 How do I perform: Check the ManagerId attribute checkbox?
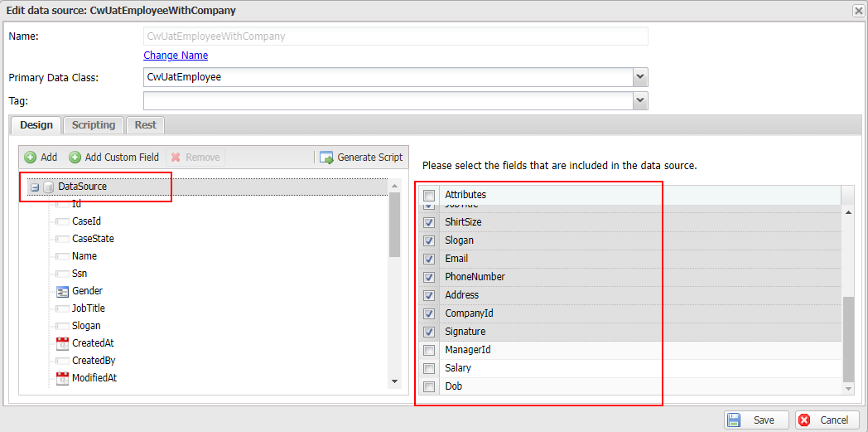tap(429, 350)
